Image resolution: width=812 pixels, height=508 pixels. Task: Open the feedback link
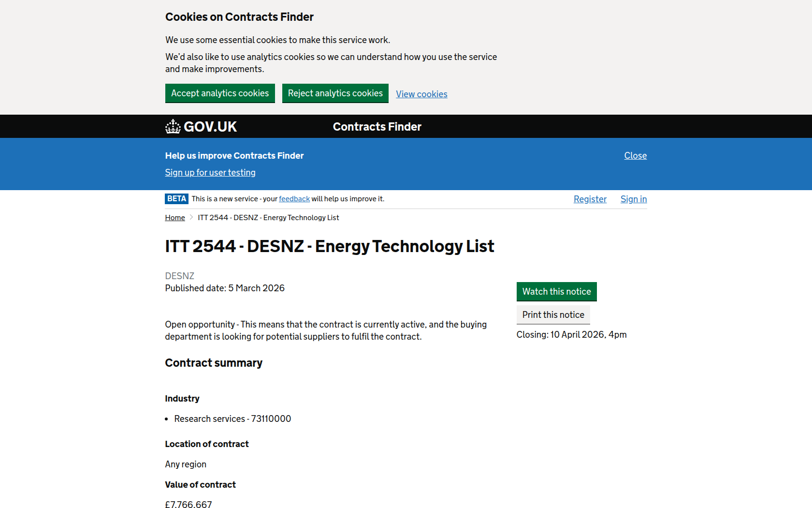coord(294,199)
